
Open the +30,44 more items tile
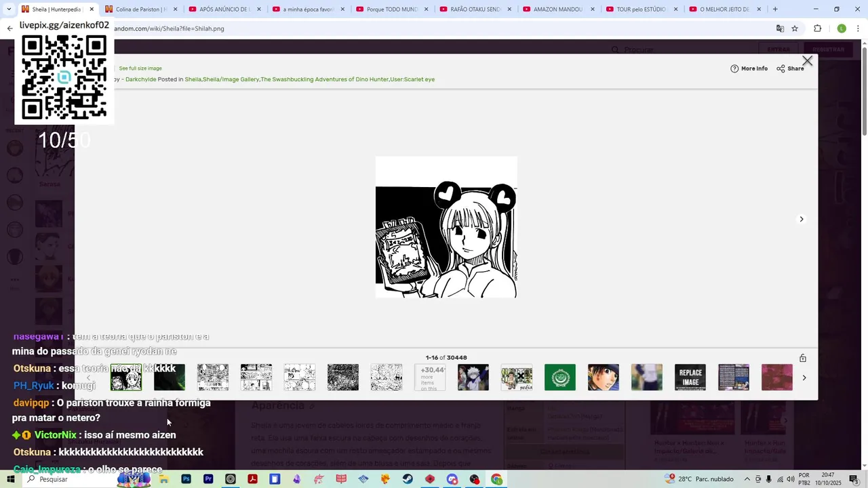430,378
